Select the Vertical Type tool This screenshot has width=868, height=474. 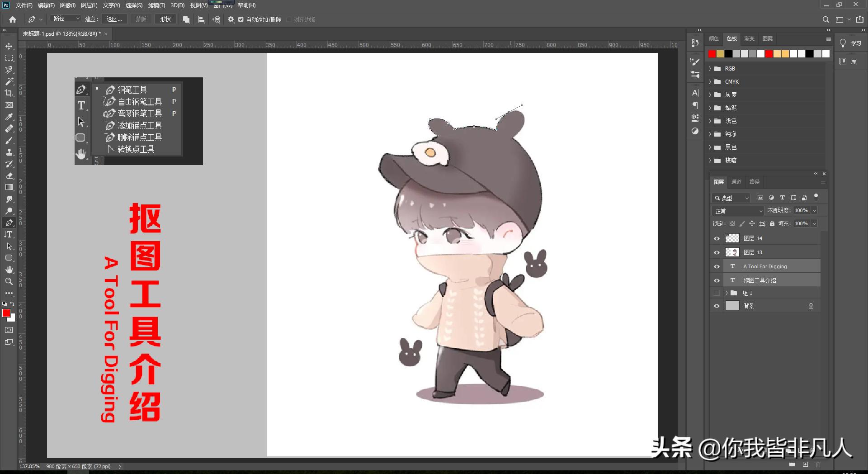pos(9,234)
